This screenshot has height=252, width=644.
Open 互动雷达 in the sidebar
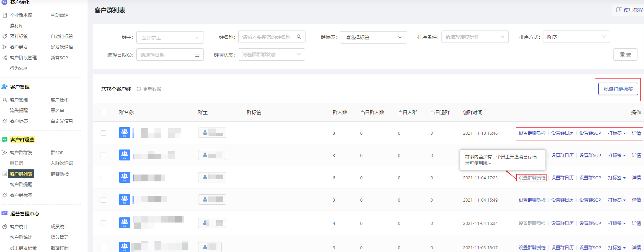point(60,15)
